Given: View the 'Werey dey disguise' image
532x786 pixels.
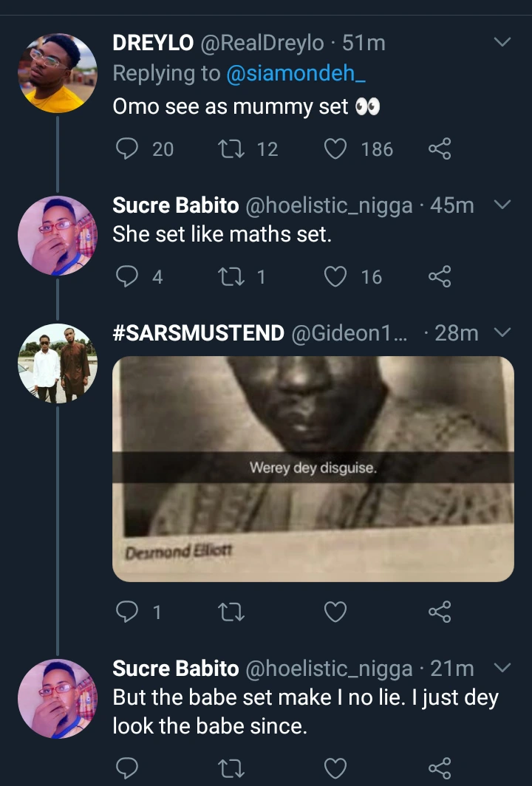Looking at the screenshot, I should [313, 468].
